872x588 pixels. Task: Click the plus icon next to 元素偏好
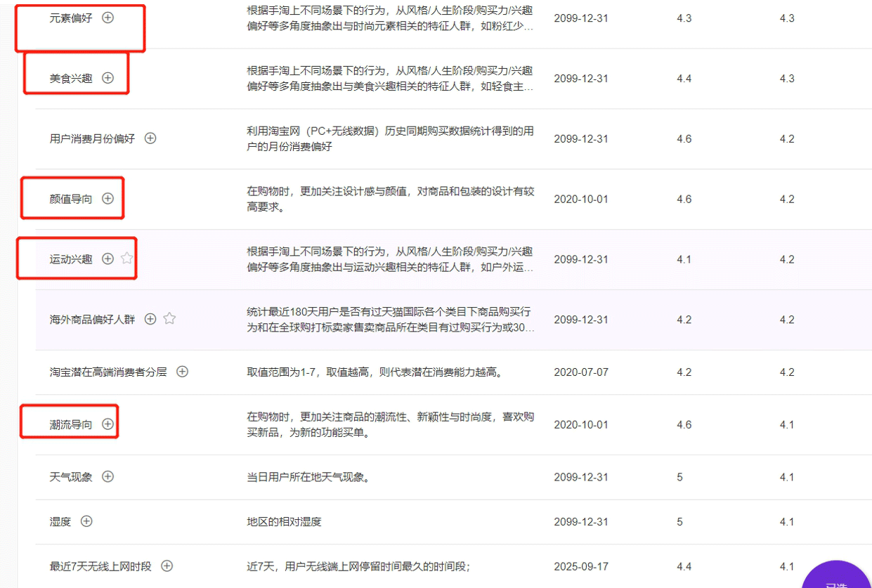click(x=108, y=18)
